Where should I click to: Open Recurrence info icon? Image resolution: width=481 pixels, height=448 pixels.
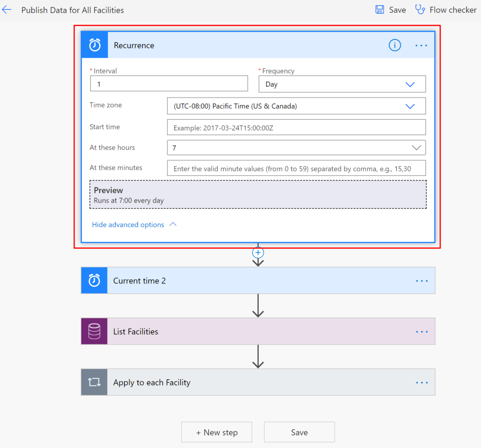[x=395, y=45]
